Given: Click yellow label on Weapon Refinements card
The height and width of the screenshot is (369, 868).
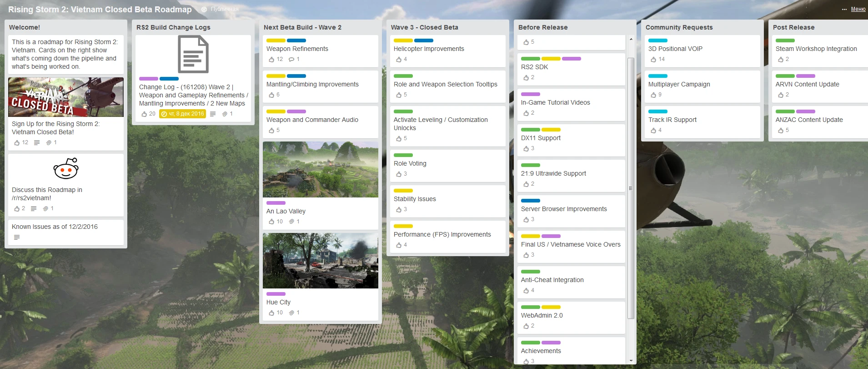Looking at the screenshot, I should tap(276, 40).
